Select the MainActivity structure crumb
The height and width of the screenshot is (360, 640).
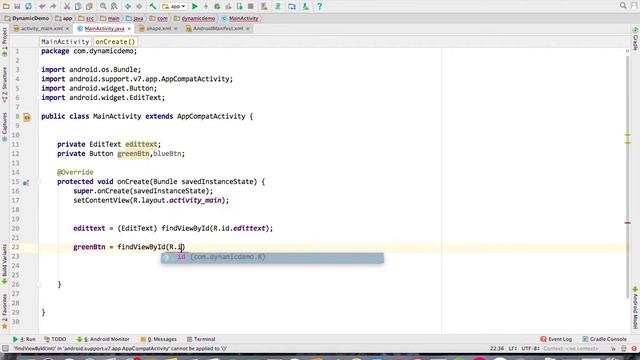pos(65,42)
